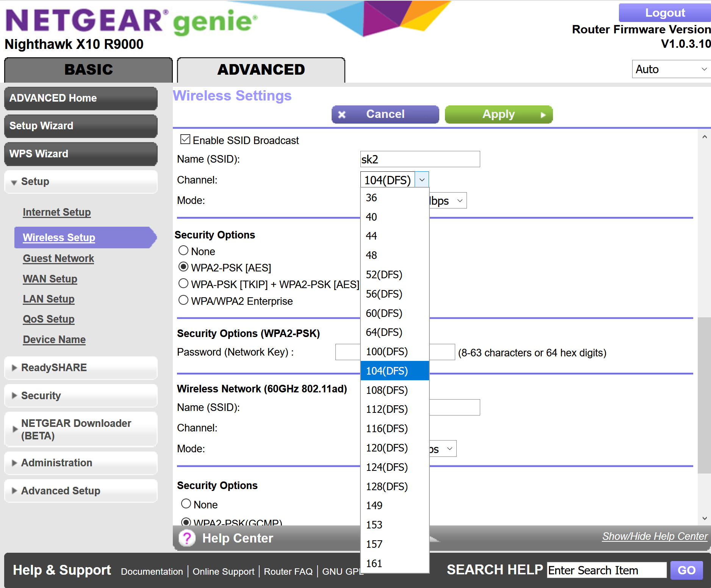The image size is (711, 588).
Task: Choose channel 36 from the list
Action: point(395,198)
